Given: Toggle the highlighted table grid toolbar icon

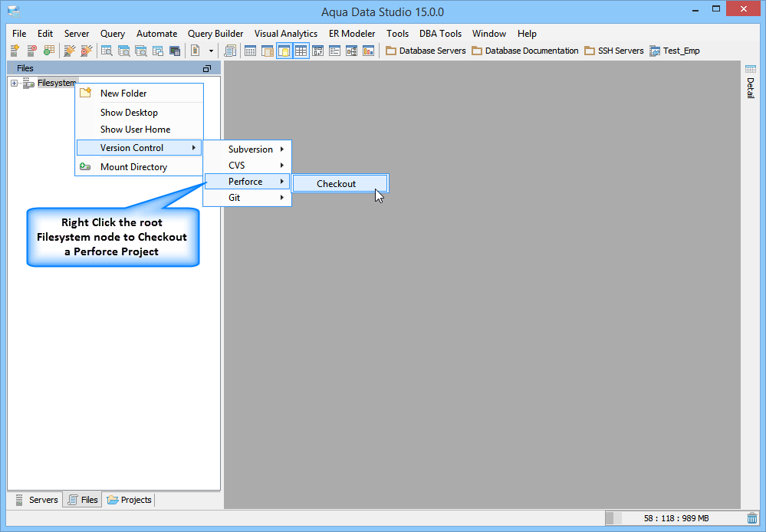Looking at the screenshot, I should [x=301, y=51].
